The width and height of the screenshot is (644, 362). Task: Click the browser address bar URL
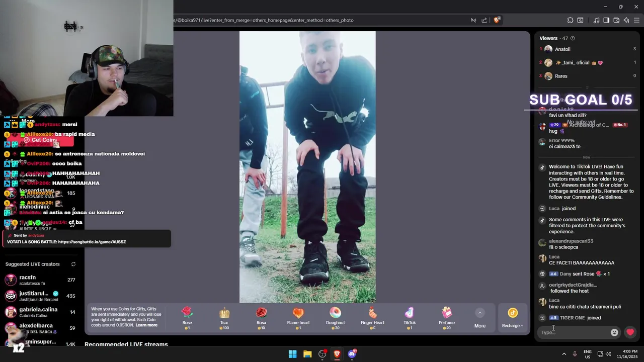tap(264, 20)
